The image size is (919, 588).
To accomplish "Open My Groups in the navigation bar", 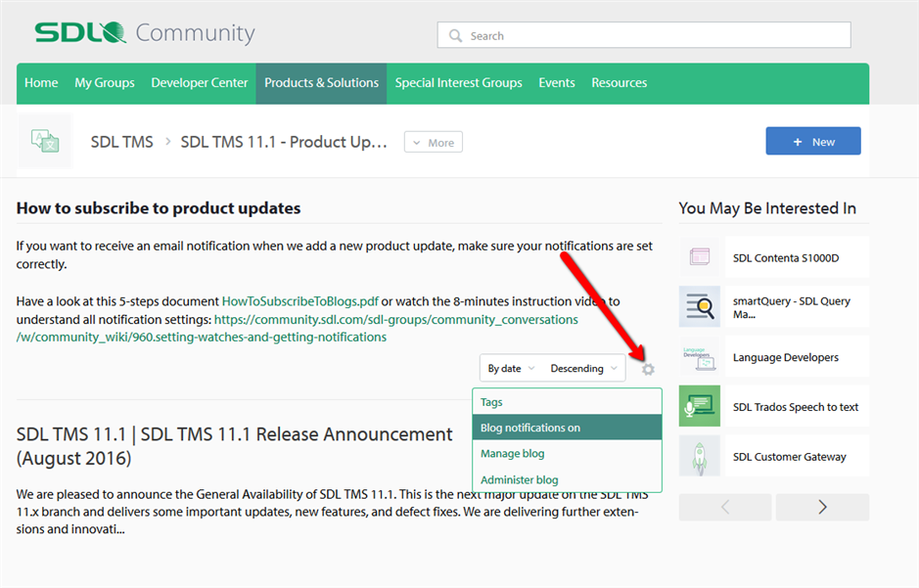I will point(105,83).
